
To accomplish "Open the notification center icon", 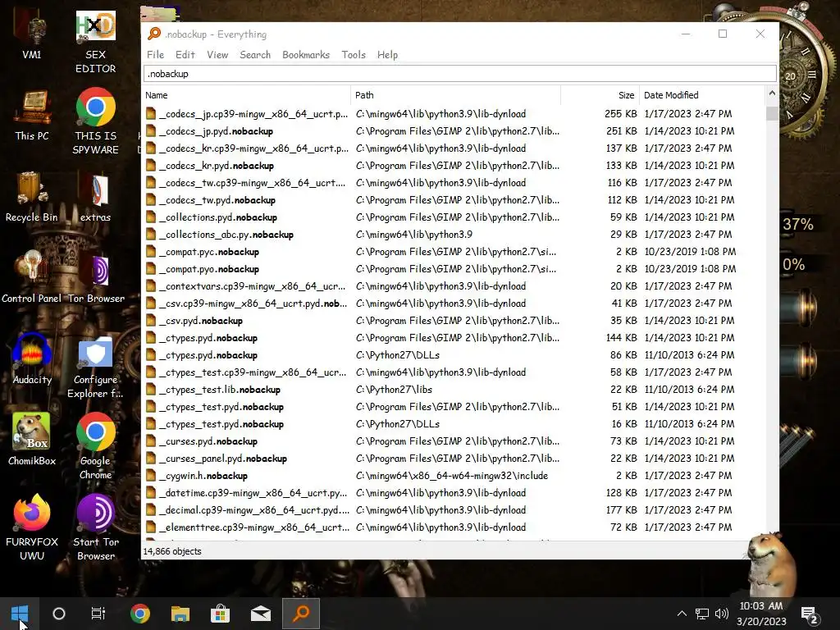I will tap(809, 615).
